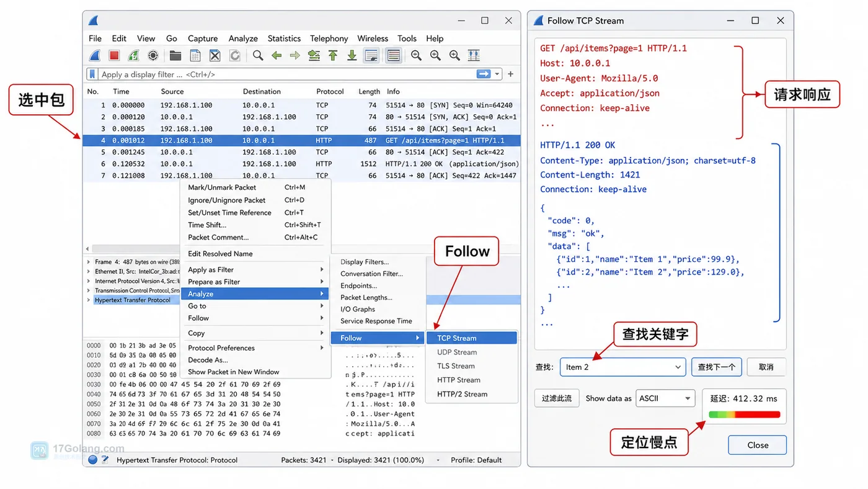Open a capture file via folder icon
Screen dimensions: 868x489
tap(175, 56)
